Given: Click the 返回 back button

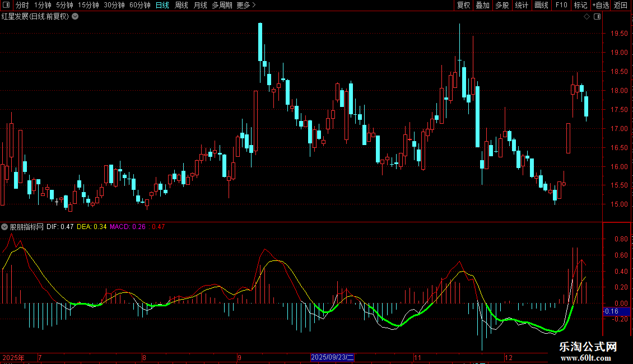Looking at the screenshot, I should pos(621,5).
